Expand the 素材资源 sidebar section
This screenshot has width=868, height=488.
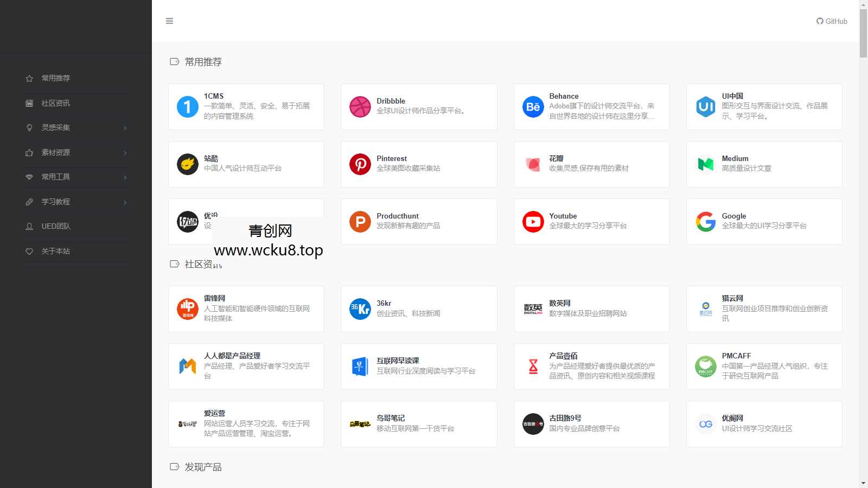coord(75,152)
